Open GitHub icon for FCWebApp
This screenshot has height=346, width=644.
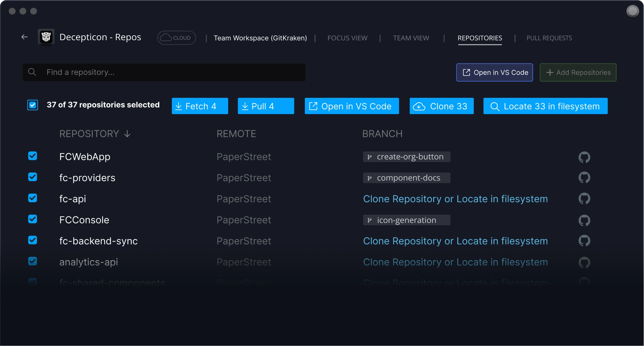pyautogui.click(x=584, y=157)
